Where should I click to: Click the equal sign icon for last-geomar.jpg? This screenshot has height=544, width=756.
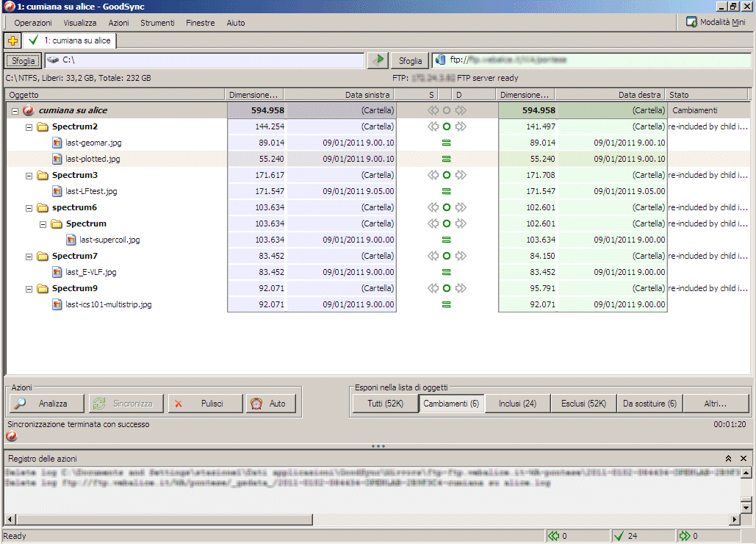click(x=447, y=143)
